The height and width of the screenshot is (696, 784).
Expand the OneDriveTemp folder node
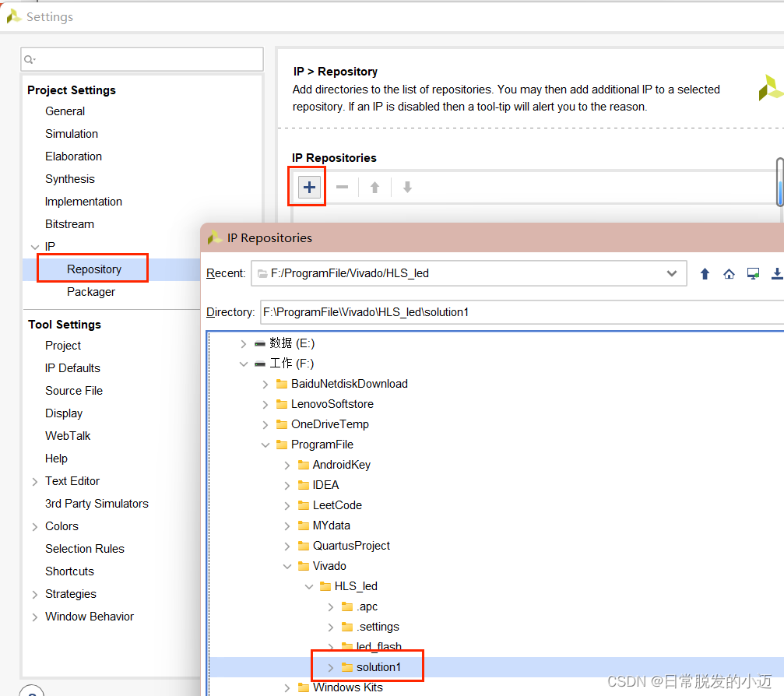265,424
